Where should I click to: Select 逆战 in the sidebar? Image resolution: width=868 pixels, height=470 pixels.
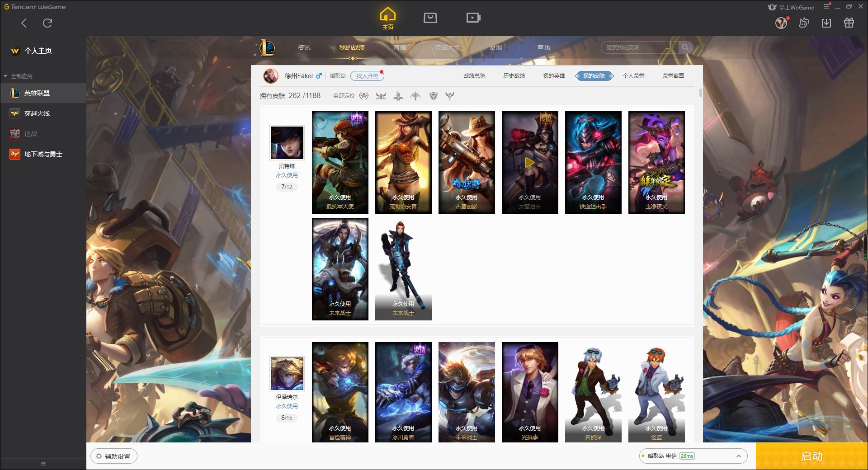43,134
